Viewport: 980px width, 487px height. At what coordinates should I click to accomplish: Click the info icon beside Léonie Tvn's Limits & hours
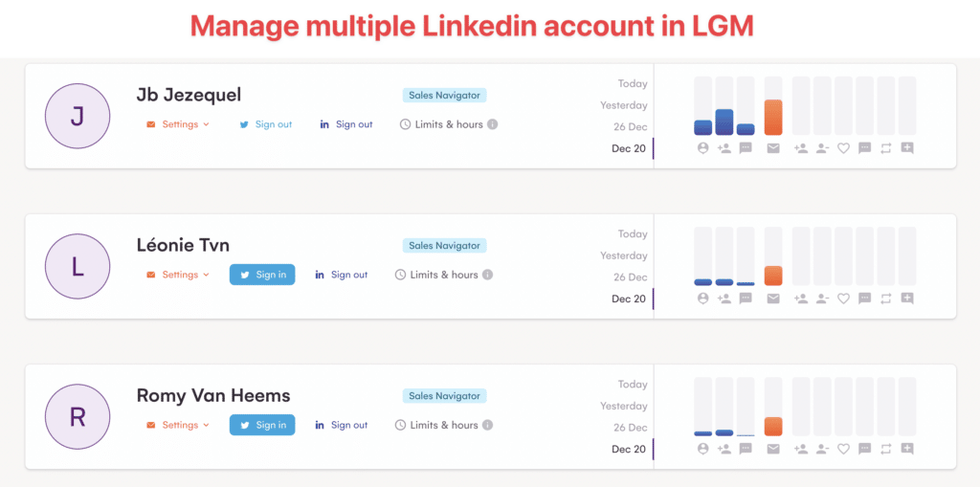pyautogui.click(x=487, y=275)
